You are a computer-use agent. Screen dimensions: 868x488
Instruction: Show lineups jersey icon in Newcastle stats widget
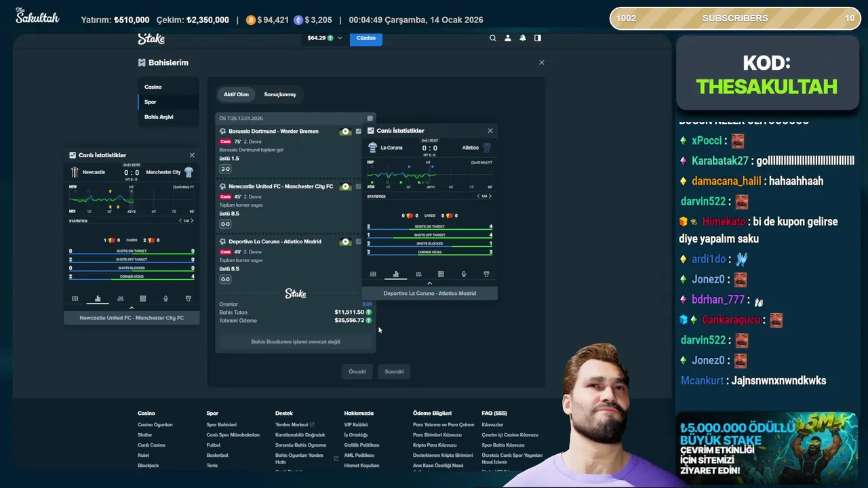coord(188,298)
